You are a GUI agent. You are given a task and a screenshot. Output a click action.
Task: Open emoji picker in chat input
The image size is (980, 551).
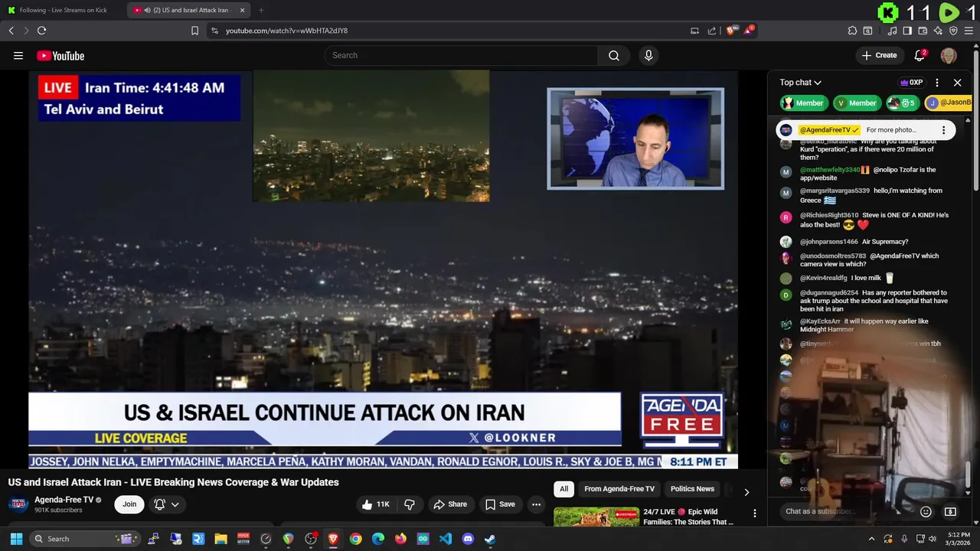[x=926, y=511]
